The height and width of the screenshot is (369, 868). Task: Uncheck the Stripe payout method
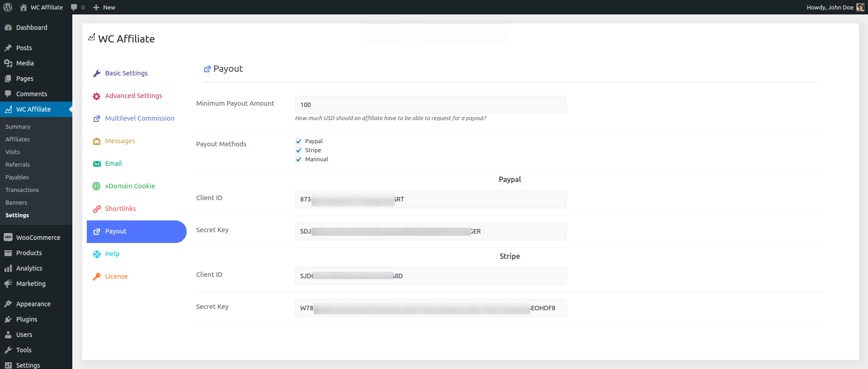pyautogui.click(x=298, y=150)
